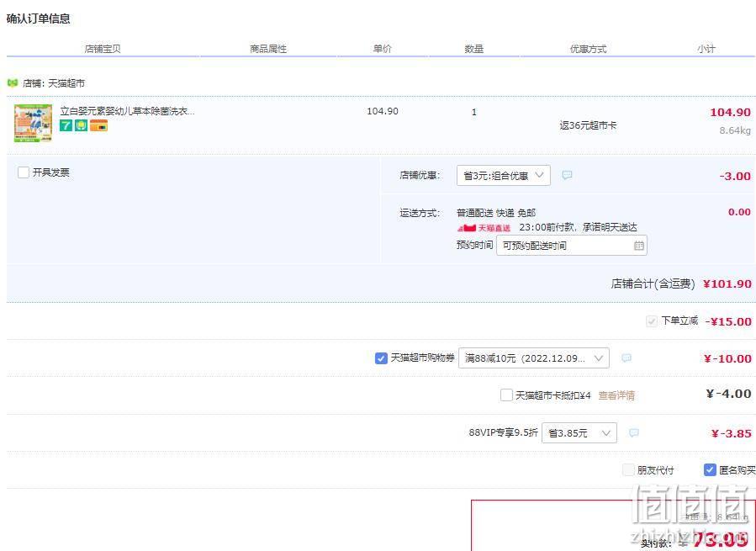
Task: Open the 省3.85元 88VIP discount dropdown
Action: (x=579, y=432)
